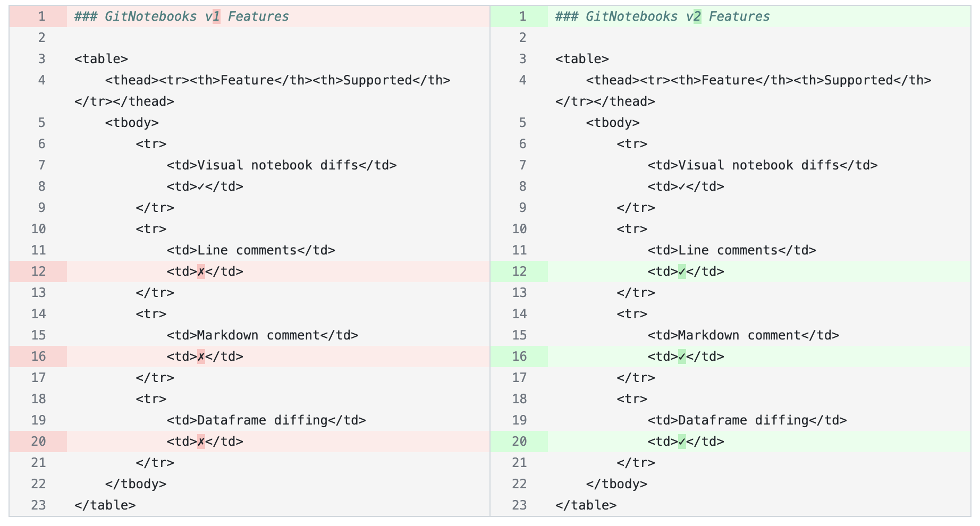Screen dimensions: 980x526
Task: Click line number 4 in right pane
Action: click(x=522, y=80)
